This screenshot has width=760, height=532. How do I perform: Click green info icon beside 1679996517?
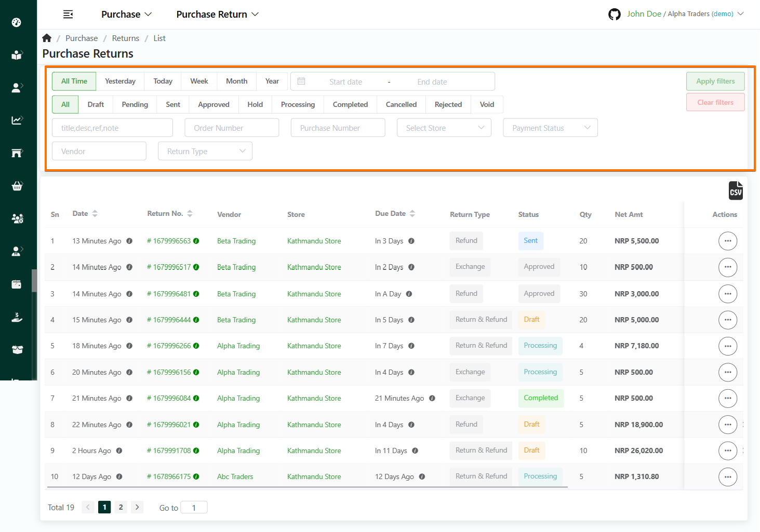(196, 267)
